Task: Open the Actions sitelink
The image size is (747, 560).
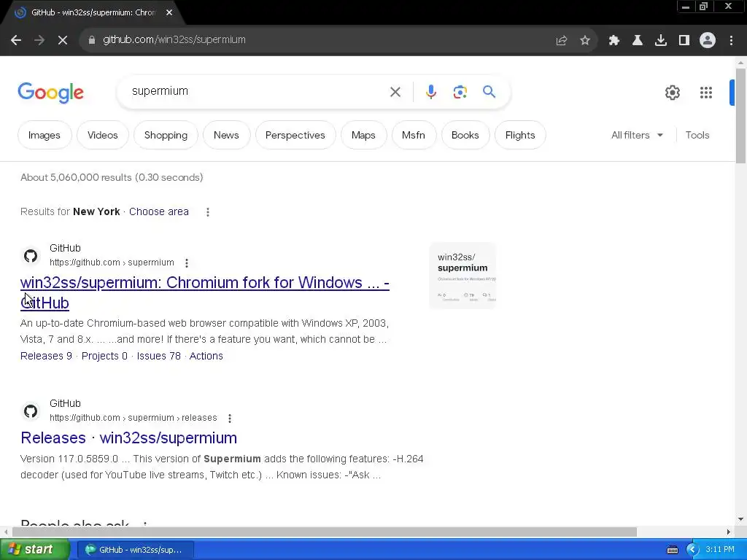Action: 206,356
